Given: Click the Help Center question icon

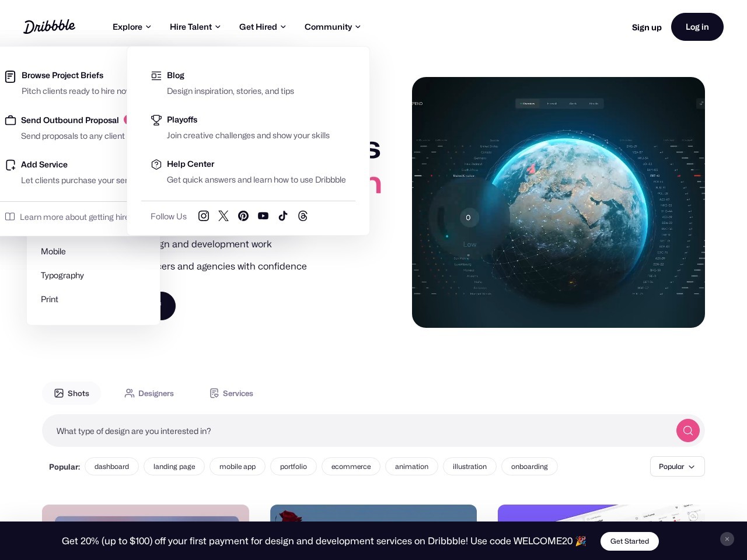Looking at the screenshot, I should (x=156, y=164).
